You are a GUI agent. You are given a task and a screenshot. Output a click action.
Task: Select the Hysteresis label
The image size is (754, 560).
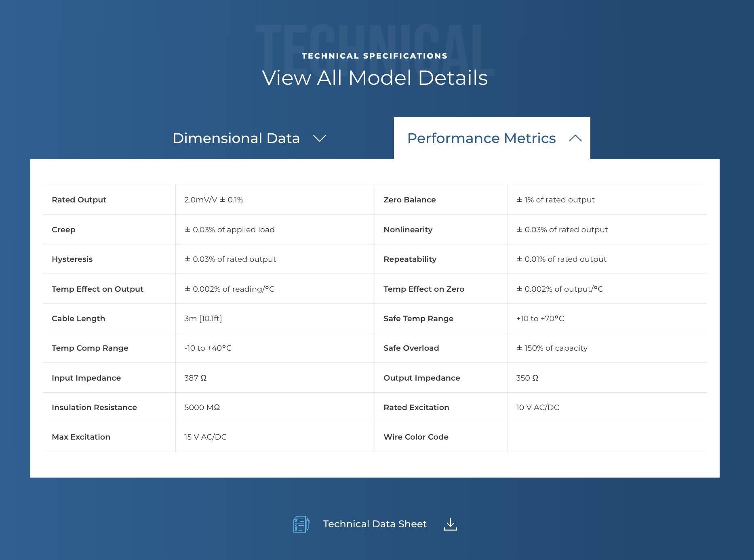coord(72,259)
